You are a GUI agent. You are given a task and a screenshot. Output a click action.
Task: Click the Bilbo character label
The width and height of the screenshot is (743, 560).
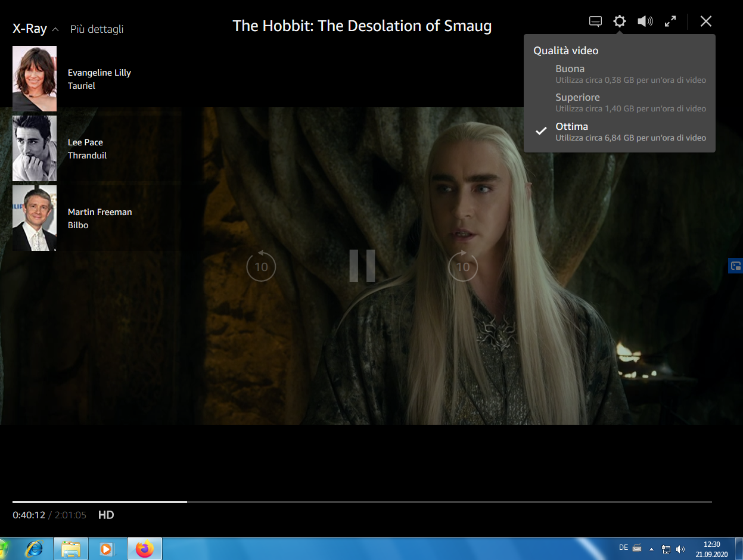(78, 225)
